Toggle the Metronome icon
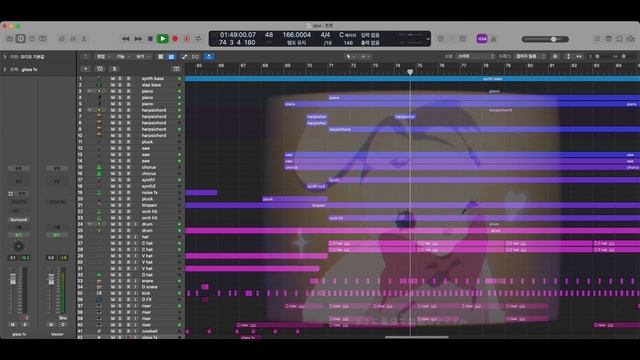This screenshot has width=640, height=360. [493, 39]
